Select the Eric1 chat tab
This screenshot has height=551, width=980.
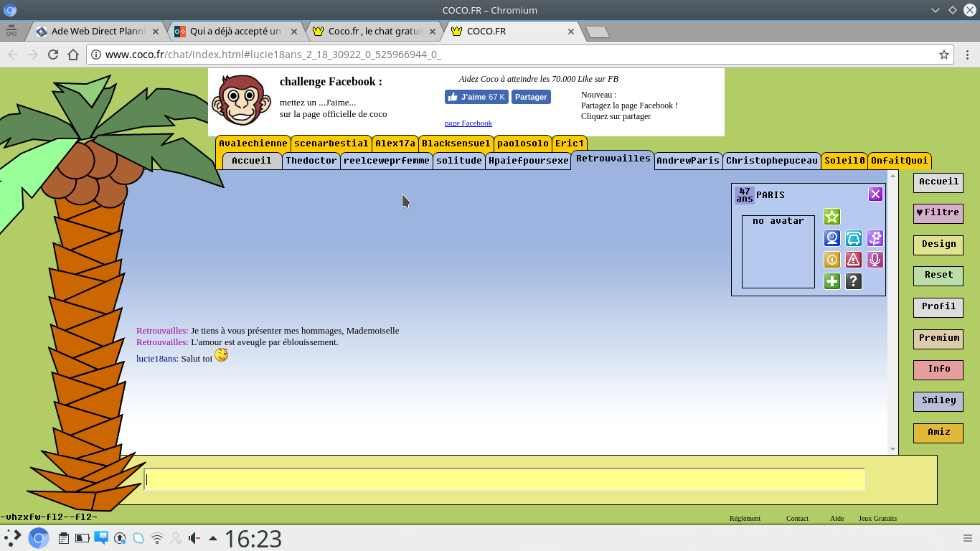coord(570,143)
